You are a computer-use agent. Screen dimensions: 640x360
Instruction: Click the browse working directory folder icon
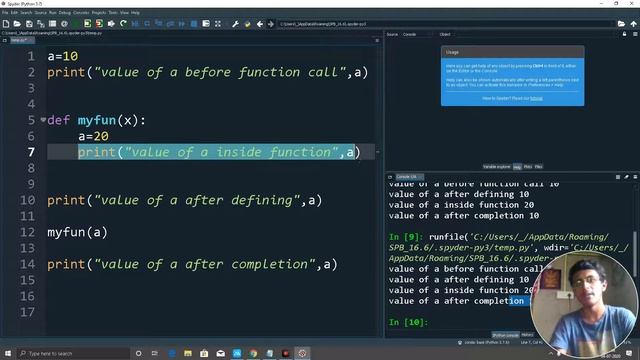(x=621, y=24)
